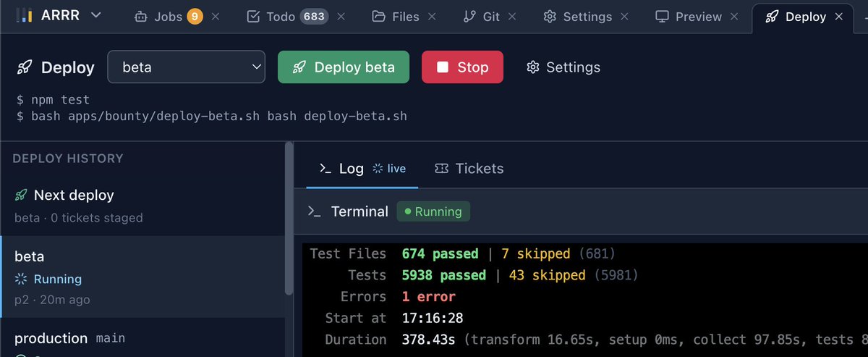
Task: Close the Files tab
Action: 432,16
